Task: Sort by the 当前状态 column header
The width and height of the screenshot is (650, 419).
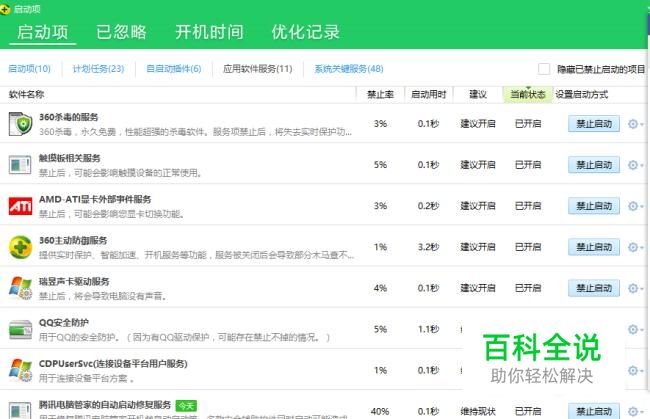Action: [528, 94]
